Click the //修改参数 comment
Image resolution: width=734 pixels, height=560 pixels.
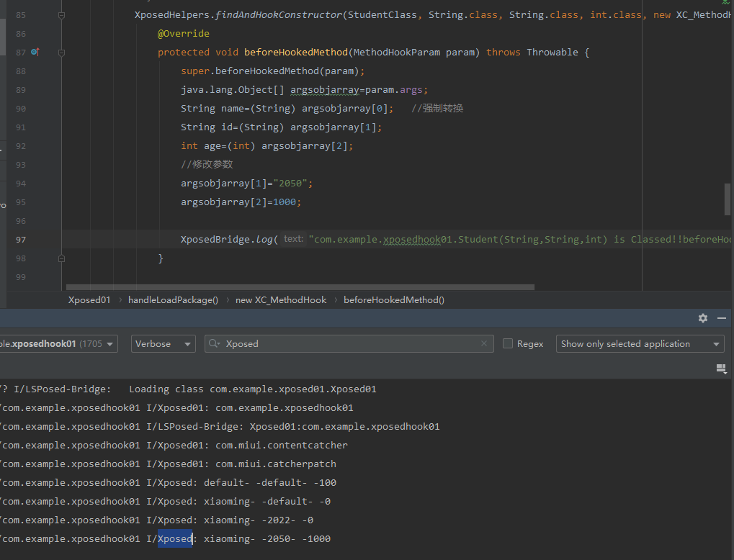(x=207, y=165)
